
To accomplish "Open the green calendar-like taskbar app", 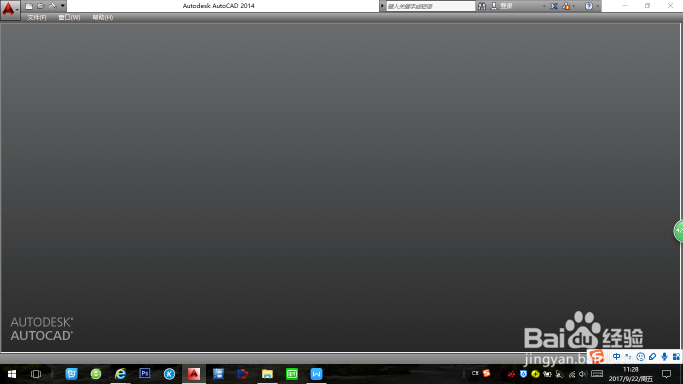I will coord(292,374).
